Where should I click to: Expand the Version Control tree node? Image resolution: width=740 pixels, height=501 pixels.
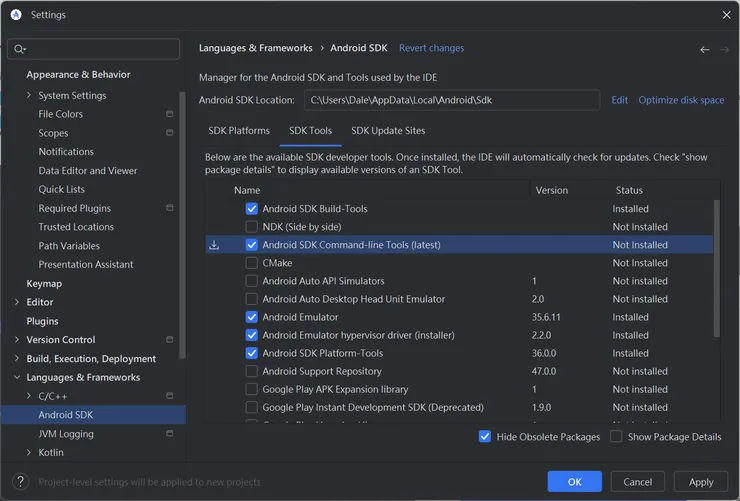click(17, 340)
